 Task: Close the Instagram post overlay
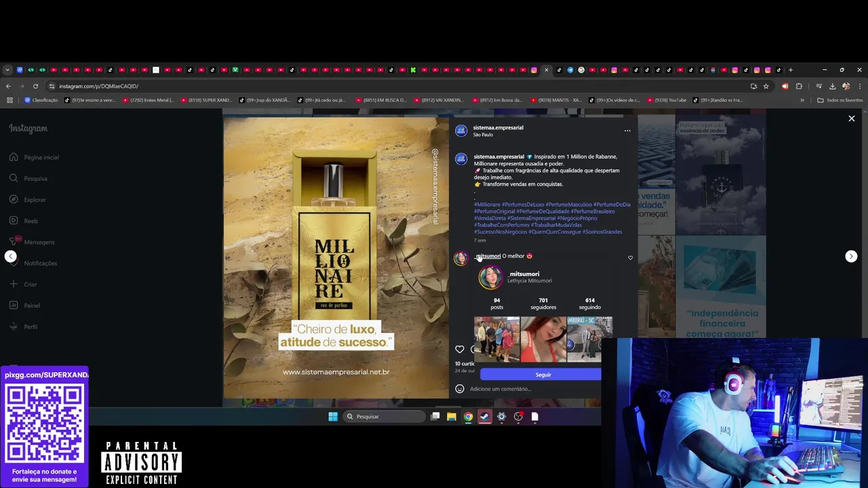click(x=852, y=119)
